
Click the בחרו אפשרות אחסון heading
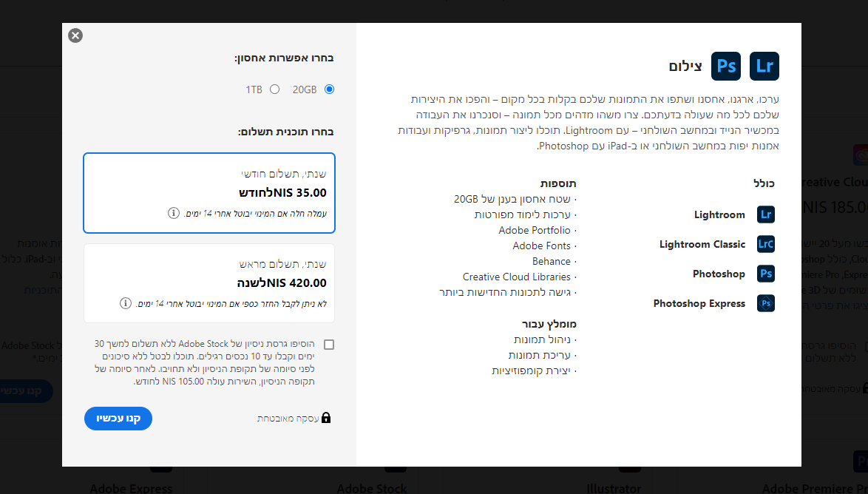(x=284, y=58)
